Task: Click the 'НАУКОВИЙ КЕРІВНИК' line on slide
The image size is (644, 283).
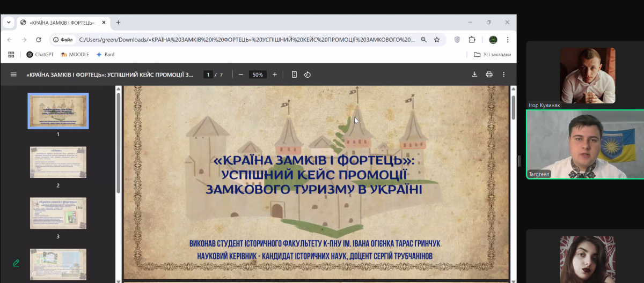Action: [314, 256]
